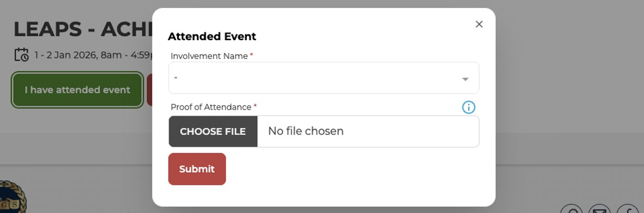Screen dimensions: 644x213
Task: Click 'I have attended event' button
Action: tap(77, 90)
